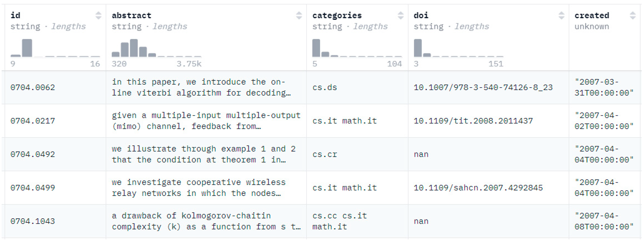Viewport: 644px width, 242px height.
Task: Click the doi 10.1109/tit.2008.2011437 cell
Action: coord(473,121)
